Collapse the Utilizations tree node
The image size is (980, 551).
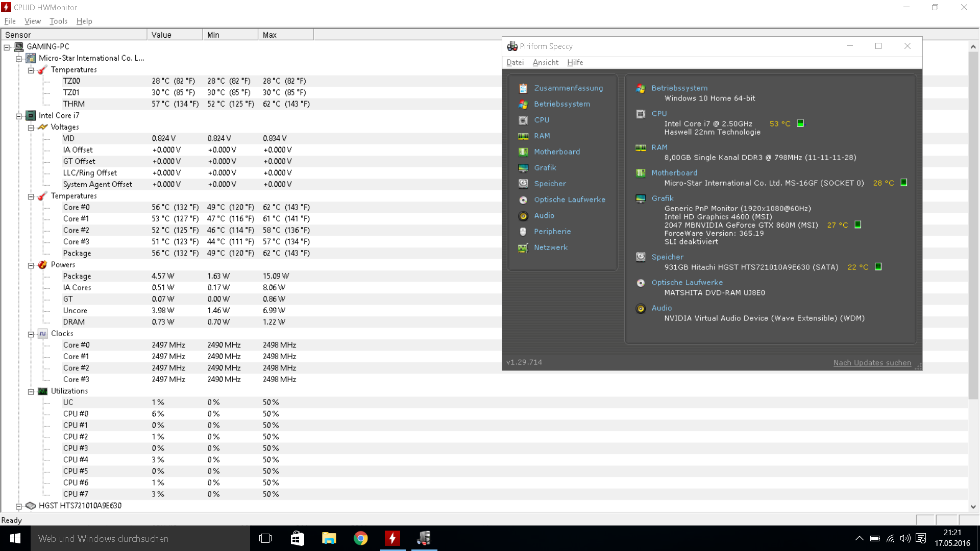31,391
